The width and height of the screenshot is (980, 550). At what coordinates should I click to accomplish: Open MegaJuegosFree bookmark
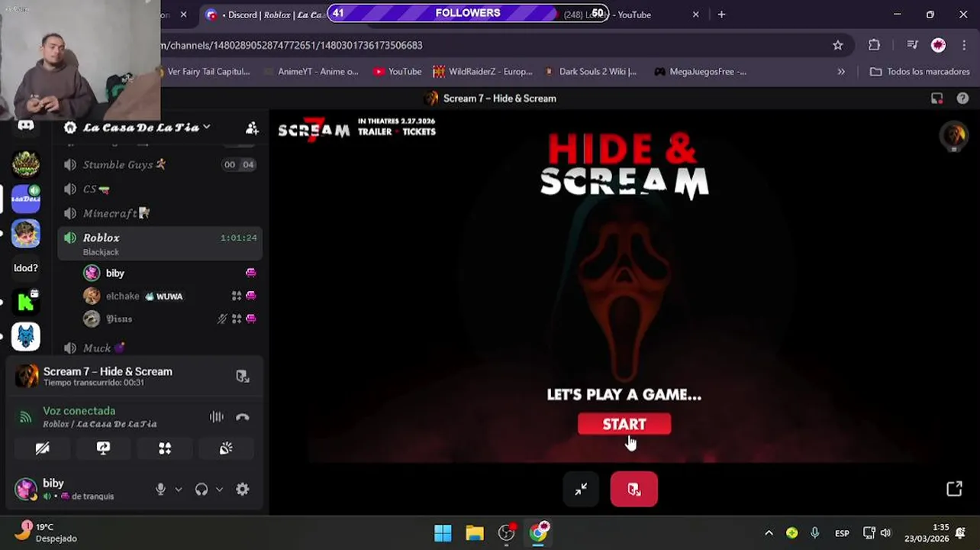pos(700,72)
